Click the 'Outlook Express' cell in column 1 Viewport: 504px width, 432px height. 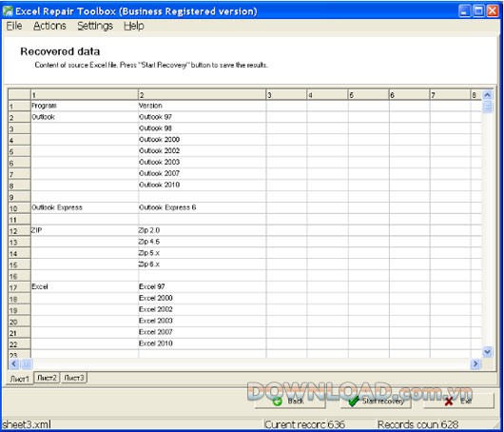pos(85,207)
